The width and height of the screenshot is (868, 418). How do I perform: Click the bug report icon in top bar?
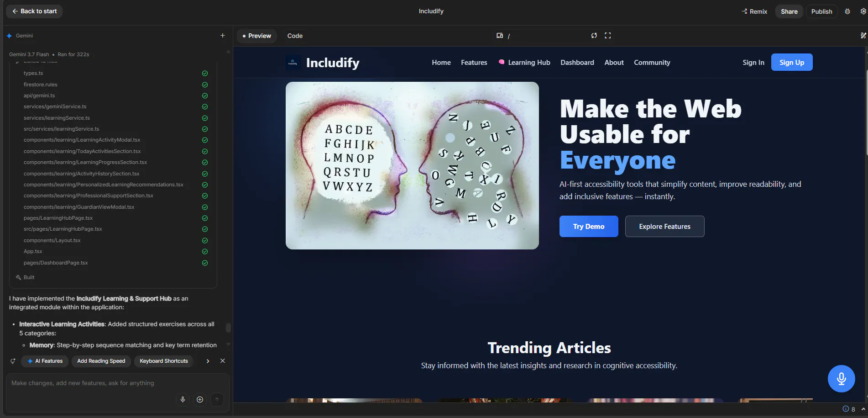(847, 11)
